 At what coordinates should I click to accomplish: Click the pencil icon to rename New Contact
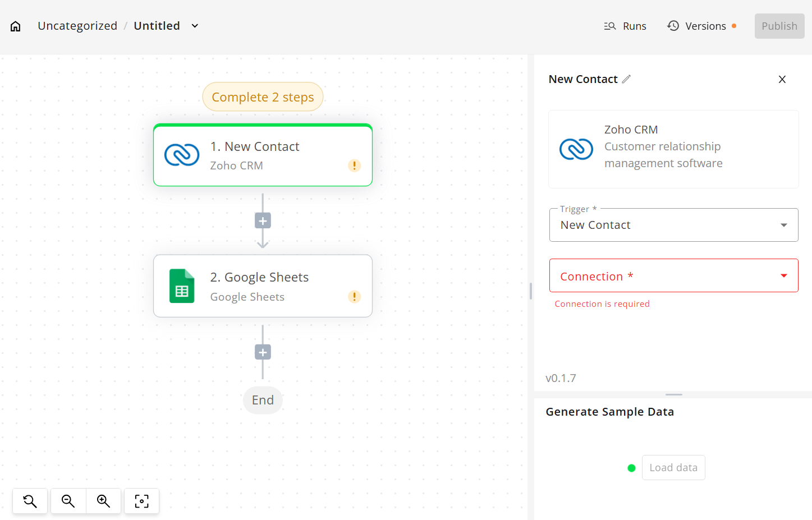(626, 79)
